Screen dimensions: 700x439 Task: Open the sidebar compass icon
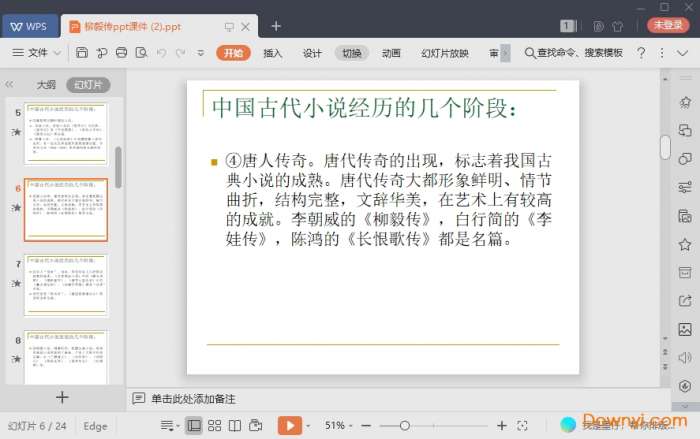click(x=685, y=386)
